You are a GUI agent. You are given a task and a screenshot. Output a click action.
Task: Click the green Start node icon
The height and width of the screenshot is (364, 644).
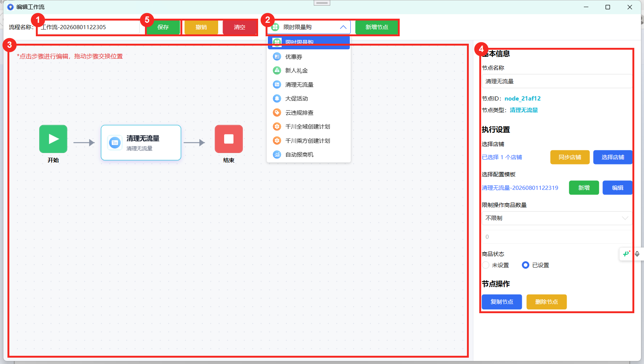53,139
